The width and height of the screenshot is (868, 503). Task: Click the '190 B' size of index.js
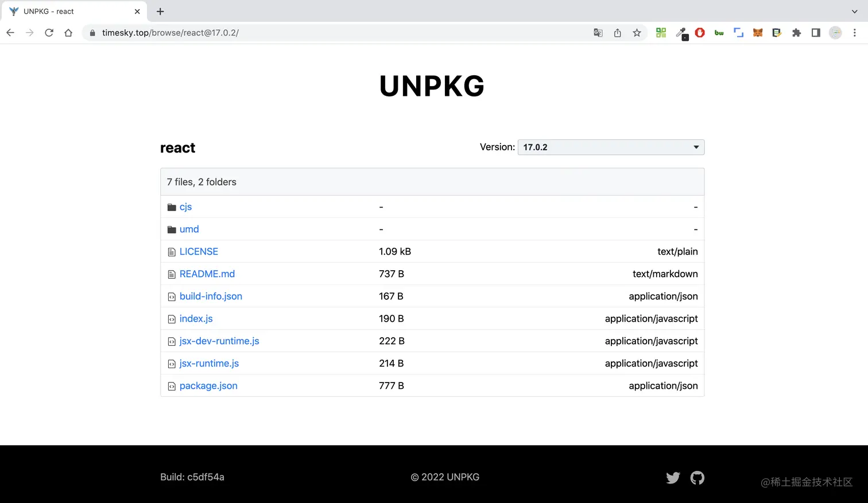392,319
